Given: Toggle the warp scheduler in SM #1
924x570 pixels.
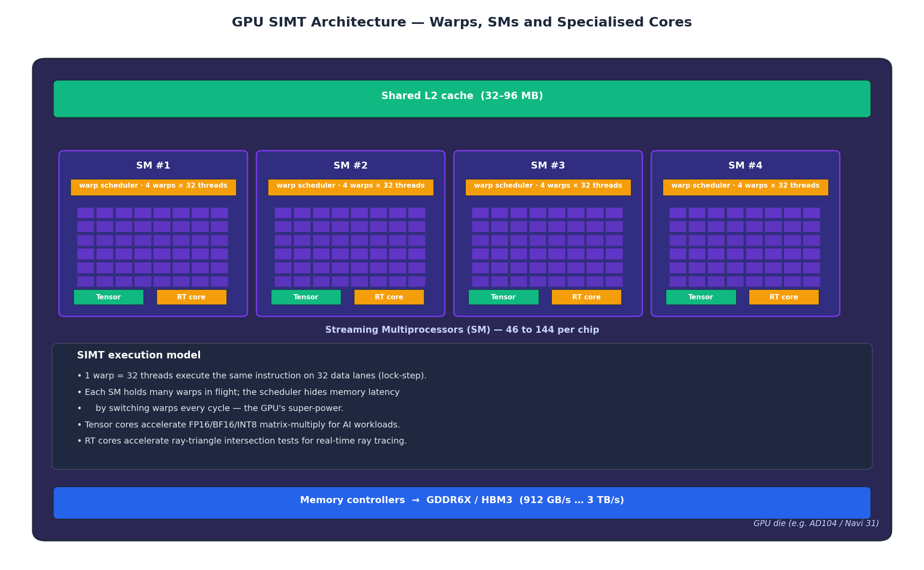Looking at the screenshot, I should point(153,187).
